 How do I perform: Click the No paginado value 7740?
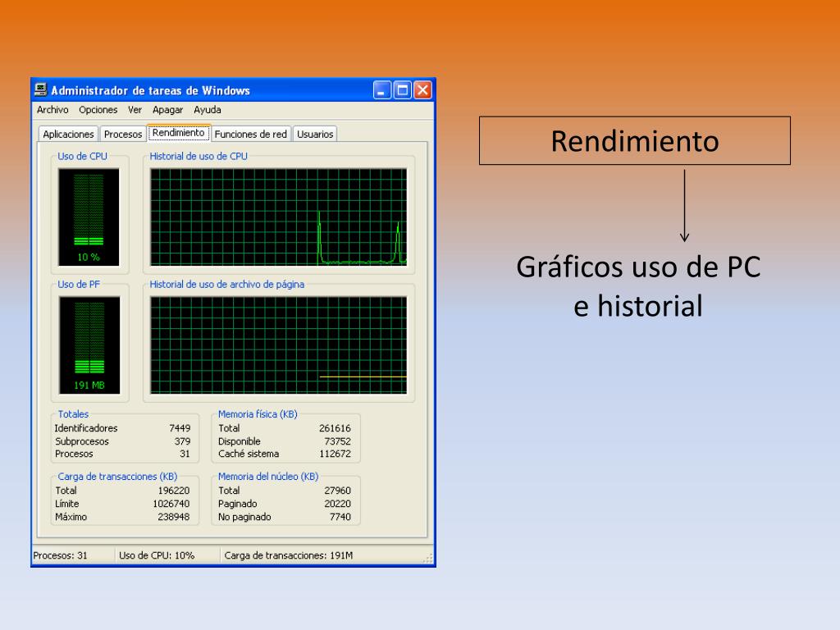340,517
